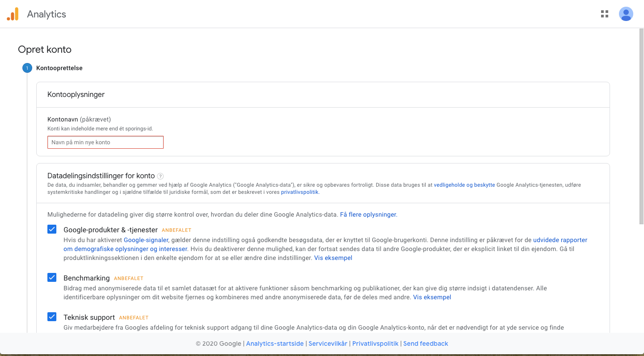Click 'Vis eksempel' under Benchmarking
The image size is (644, 356).
(432, 297)
